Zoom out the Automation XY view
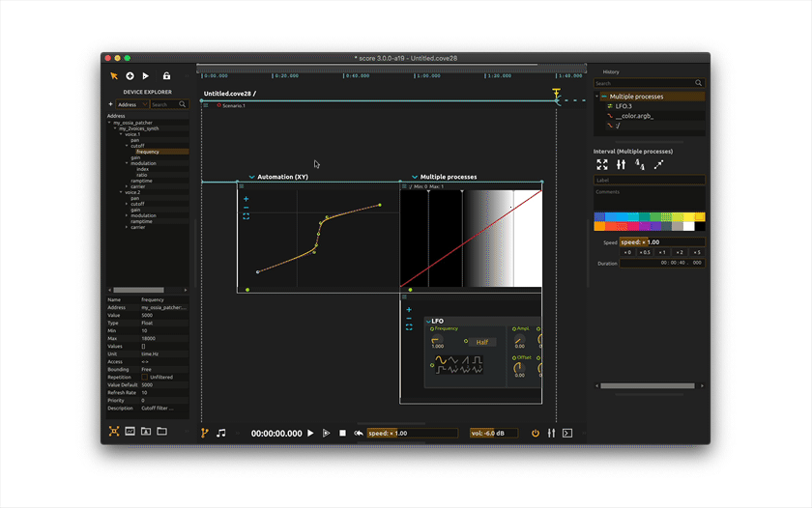Screen dimensions: 812x508 coord(246,208)
